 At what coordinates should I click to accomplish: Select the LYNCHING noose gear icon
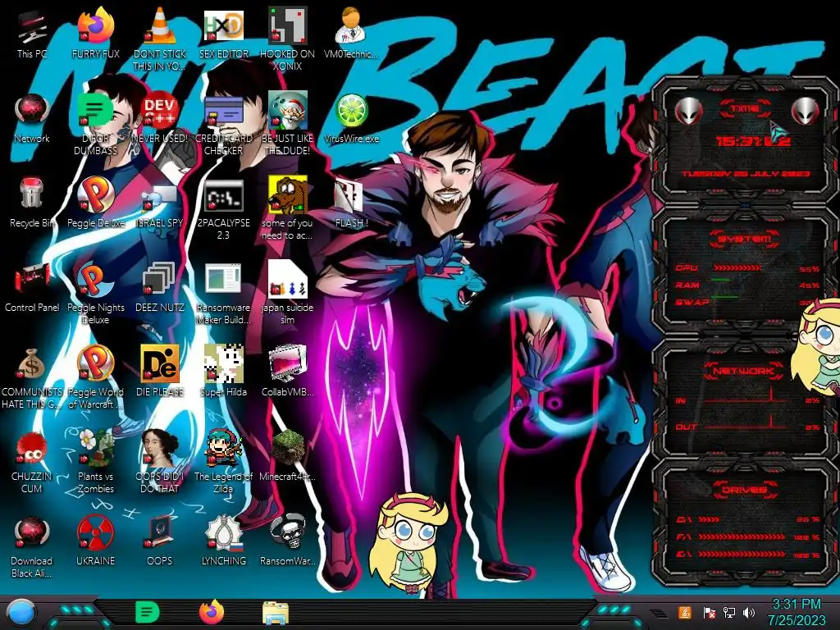223,533
